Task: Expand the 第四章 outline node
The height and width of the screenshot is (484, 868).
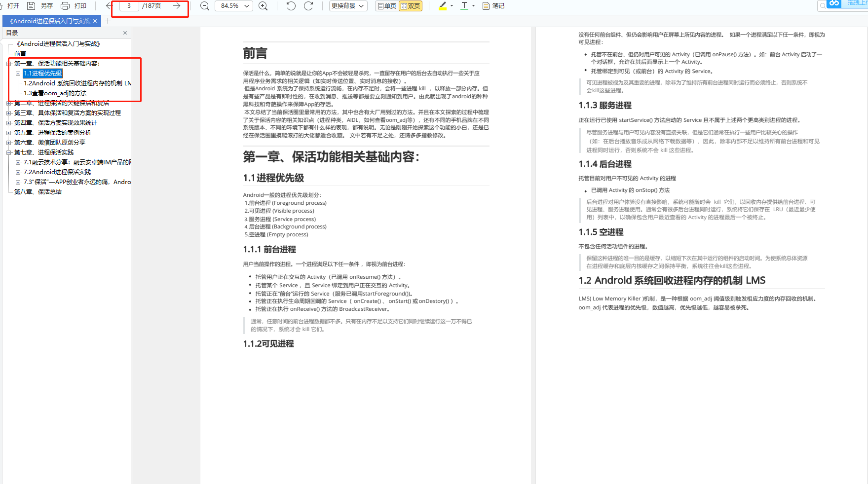Action: [x=8, y=123]
